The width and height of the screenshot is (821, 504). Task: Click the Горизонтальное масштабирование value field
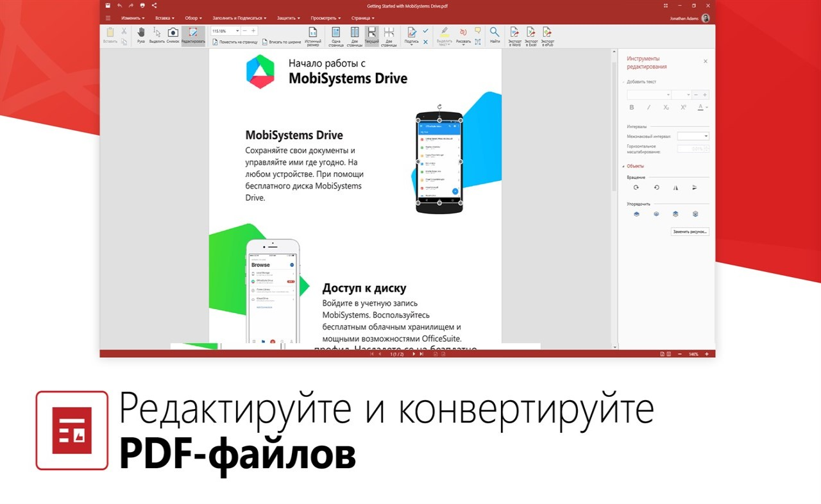click(x=693, y=149)
